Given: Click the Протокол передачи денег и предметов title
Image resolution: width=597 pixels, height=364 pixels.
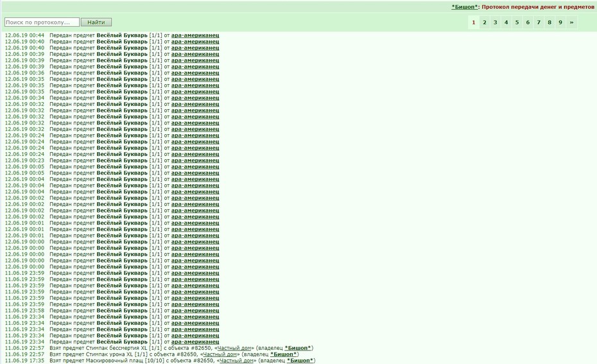Looking at the screenshot, I should tap(538, 7).
